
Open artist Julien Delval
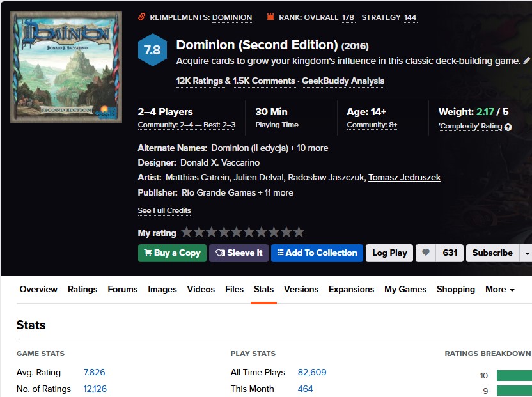point(260,178)
